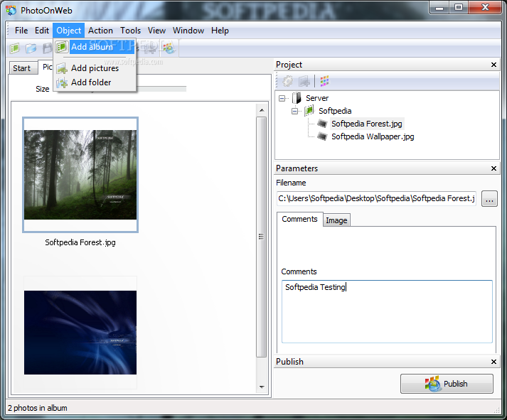Click the vertical scrollbar thumb of picture list
This screenshot has width=507, height=420.
[x=262, y=237]
